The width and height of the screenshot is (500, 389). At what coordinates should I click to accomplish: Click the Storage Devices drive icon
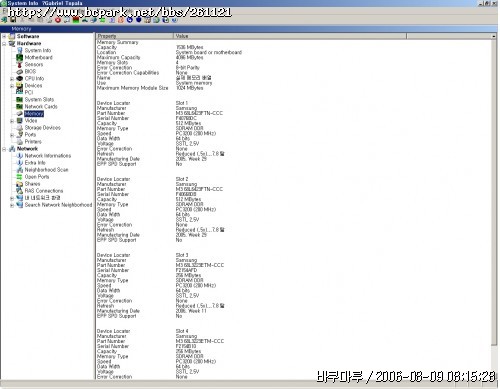click(20, 128)
